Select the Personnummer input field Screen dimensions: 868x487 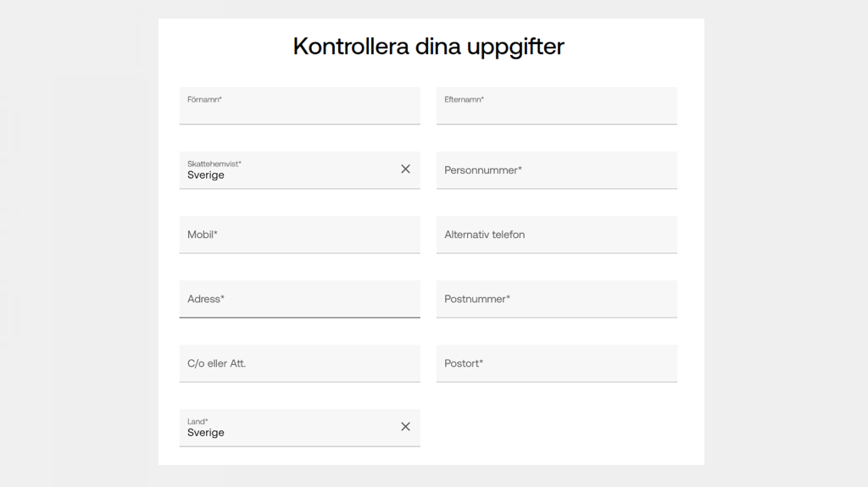pyautogui.click(x=556, y=170)
